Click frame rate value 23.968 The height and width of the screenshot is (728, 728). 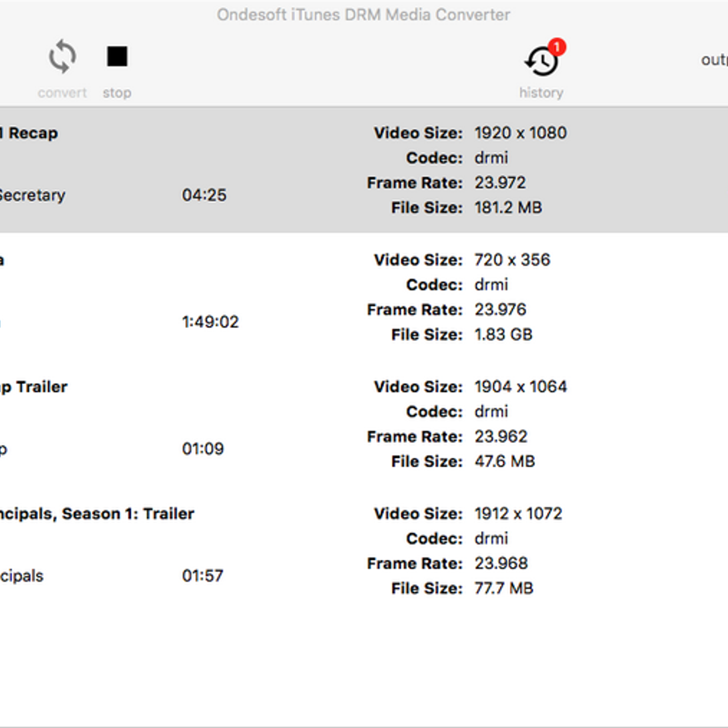click(501, 564)
